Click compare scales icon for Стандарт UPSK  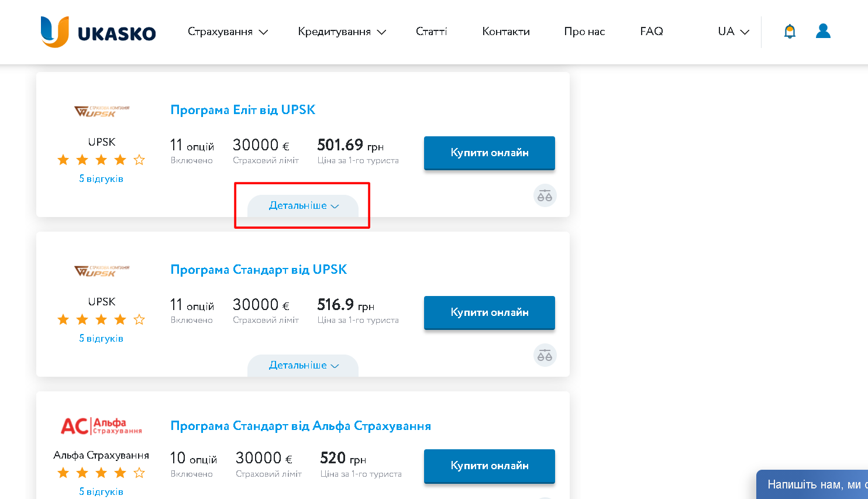tap(545, 355)
